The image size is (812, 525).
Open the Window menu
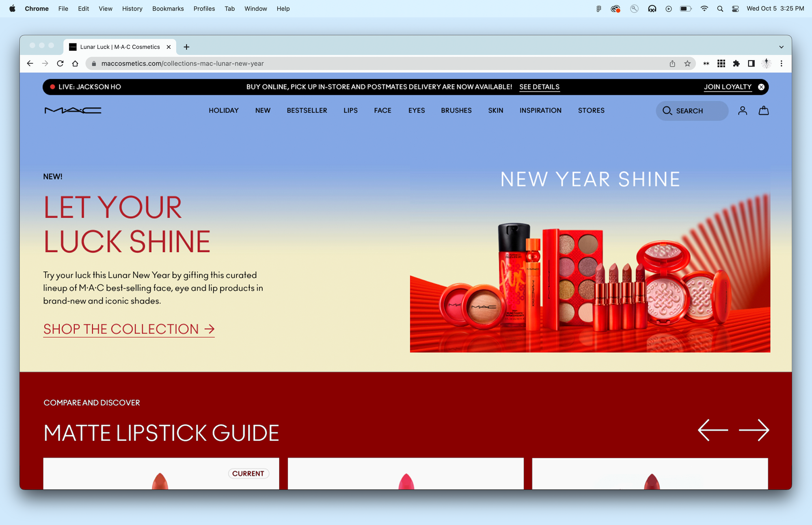(x=256, y=9)
